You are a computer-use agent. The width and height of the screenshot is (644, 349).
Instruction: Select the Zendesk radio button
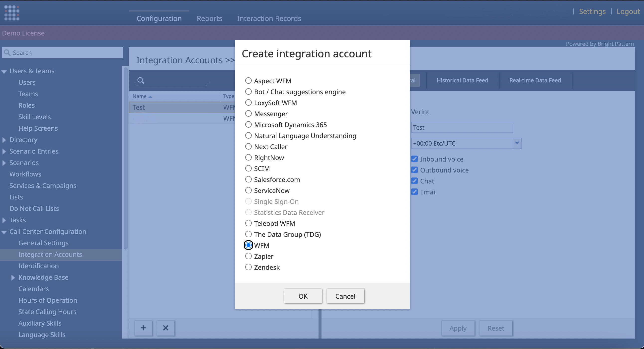pos(248,267)
